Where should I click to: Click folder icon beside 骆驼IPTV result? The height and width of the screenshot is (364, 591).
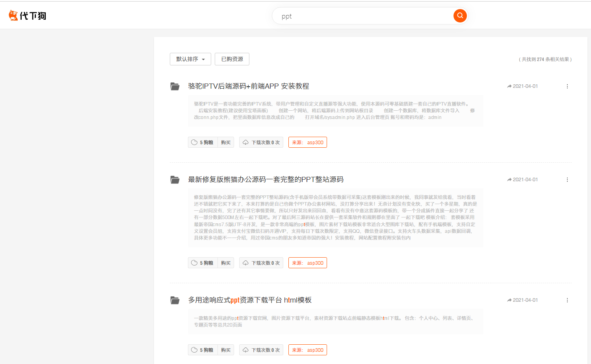pos(175,86)
